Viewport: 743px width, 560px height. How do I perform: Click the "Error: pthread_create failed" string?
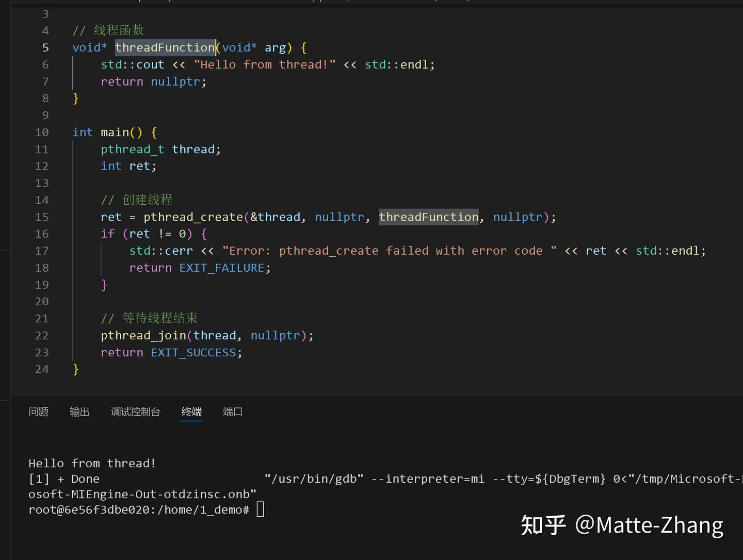point(390,251)
